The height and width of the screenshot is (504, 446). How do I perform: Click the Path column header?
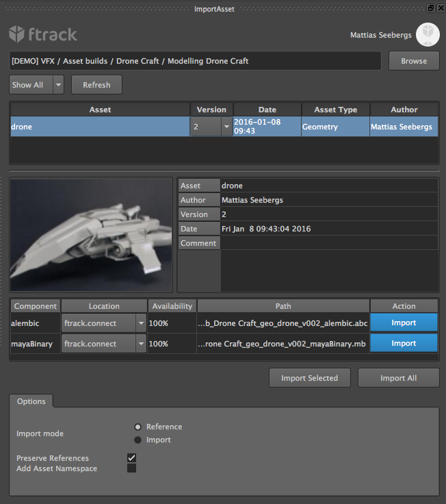click(x=283, y=306)
